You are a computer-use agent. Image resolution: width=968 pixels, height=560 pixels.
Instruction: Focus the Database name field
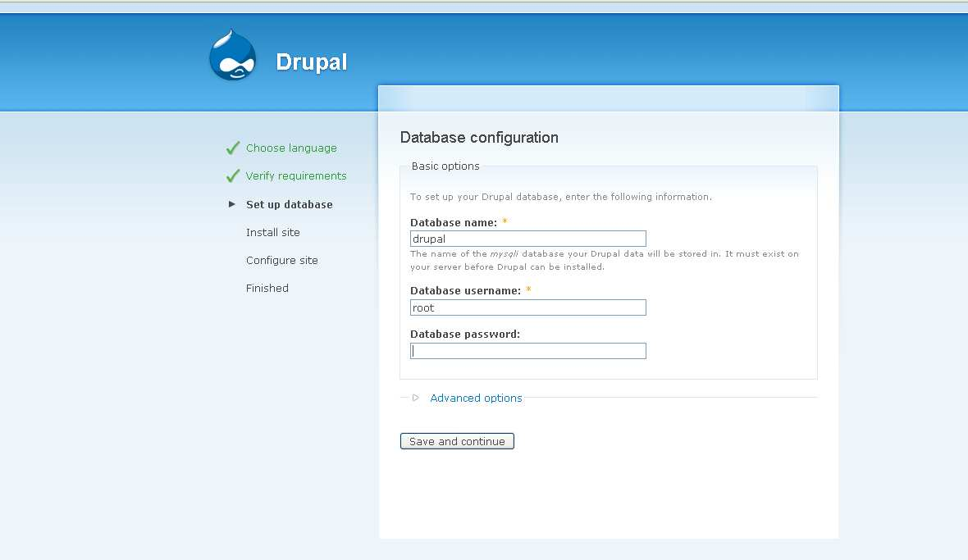coord(527,239)
